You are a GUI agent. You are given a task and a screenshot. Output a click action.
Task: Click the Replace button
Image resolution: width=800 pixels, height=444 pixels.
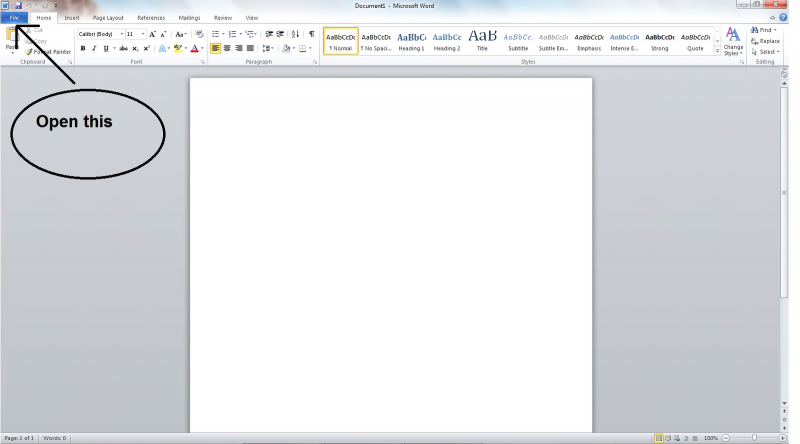tap(765, 41)
